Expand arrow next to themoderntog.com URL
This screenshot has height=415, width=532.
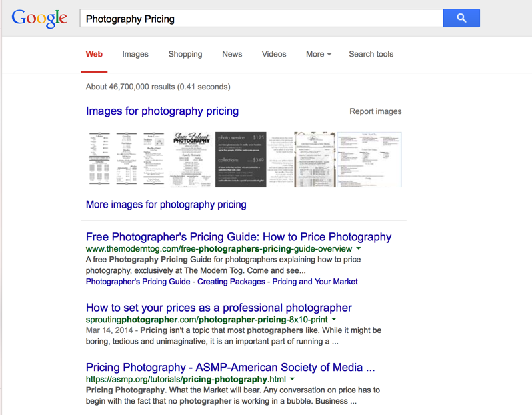click(x=359, y=248)
